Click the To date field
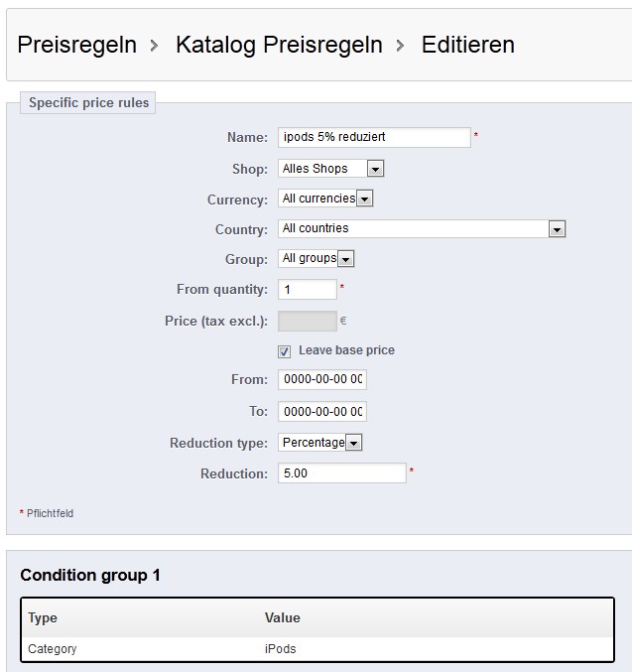This screenshot has width=632, height=672. (322, 411)
